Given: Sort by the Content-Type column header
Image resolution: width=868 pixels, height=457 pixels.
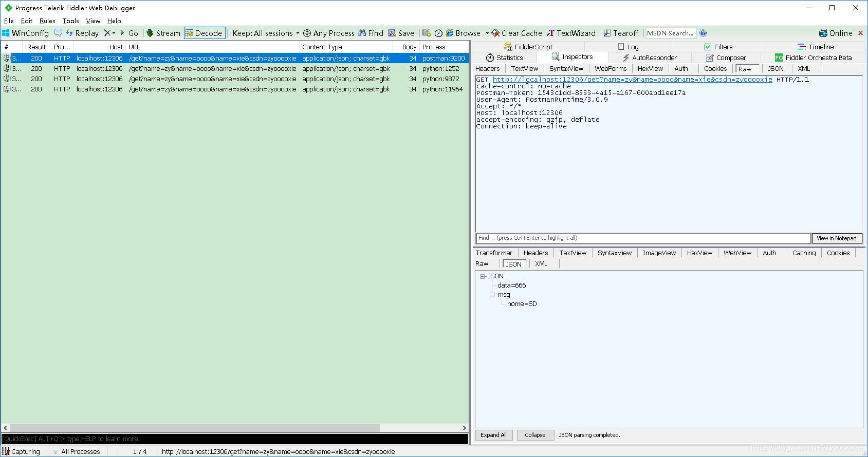Looking at the screenshot, I should point(346,47).
